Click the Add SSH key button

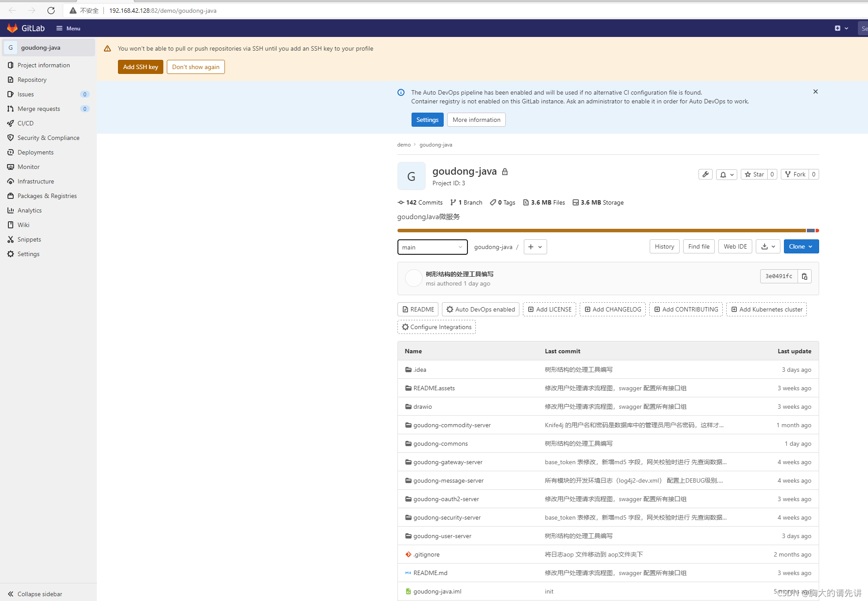pyautogui.click(x=140, y=67)
